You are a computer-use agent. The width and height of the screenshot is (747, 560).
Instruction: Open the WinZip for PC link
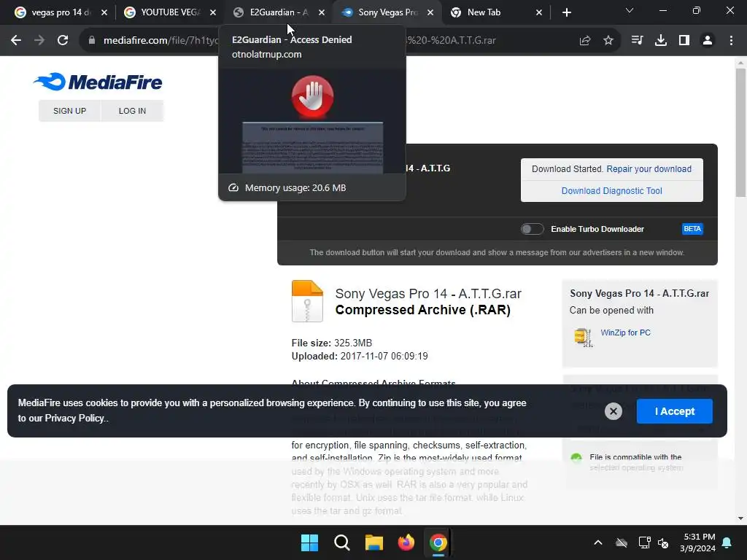tap(625, 332)
